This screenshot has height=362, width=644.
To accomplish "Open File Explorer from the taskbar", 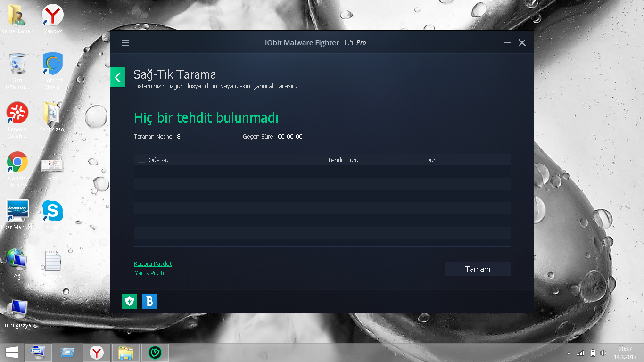I will pyautogui.click(x=125, y=352).
